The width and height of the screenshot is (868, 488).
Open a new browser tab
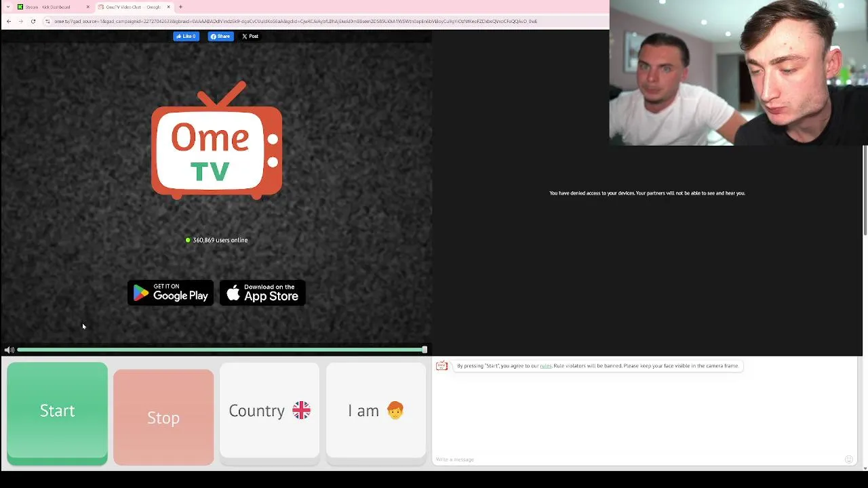(x=180, y=7)
